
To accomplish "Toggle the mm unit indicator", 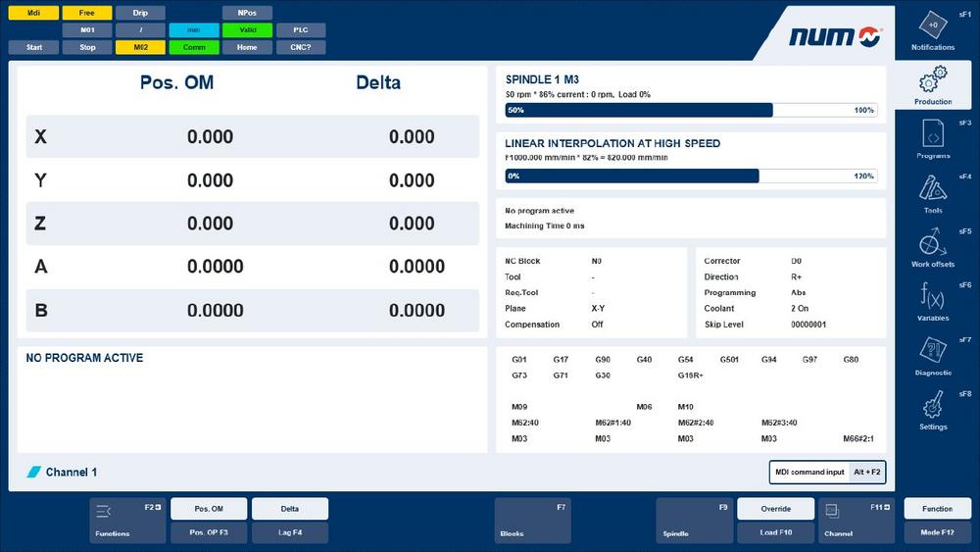I will coord(194,30).
